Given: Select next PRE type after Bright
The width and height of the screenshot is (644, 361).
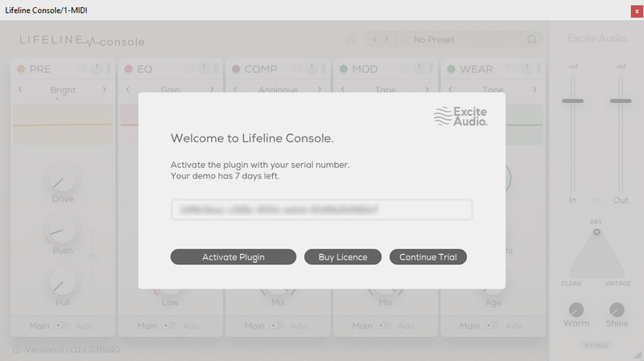Looking at the screenshot, I should point(105,89).
